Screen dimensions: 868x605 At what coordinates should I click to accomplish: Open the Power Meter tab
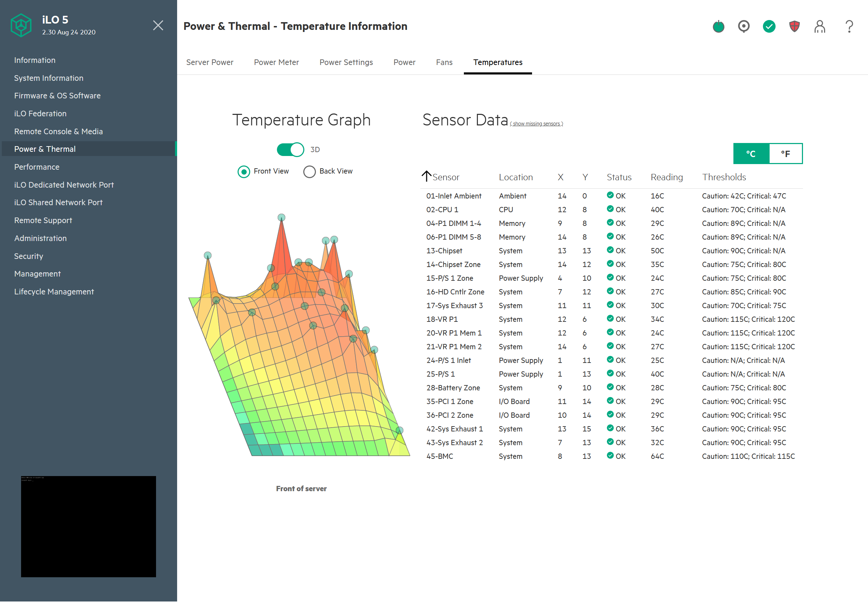point(276,62)
